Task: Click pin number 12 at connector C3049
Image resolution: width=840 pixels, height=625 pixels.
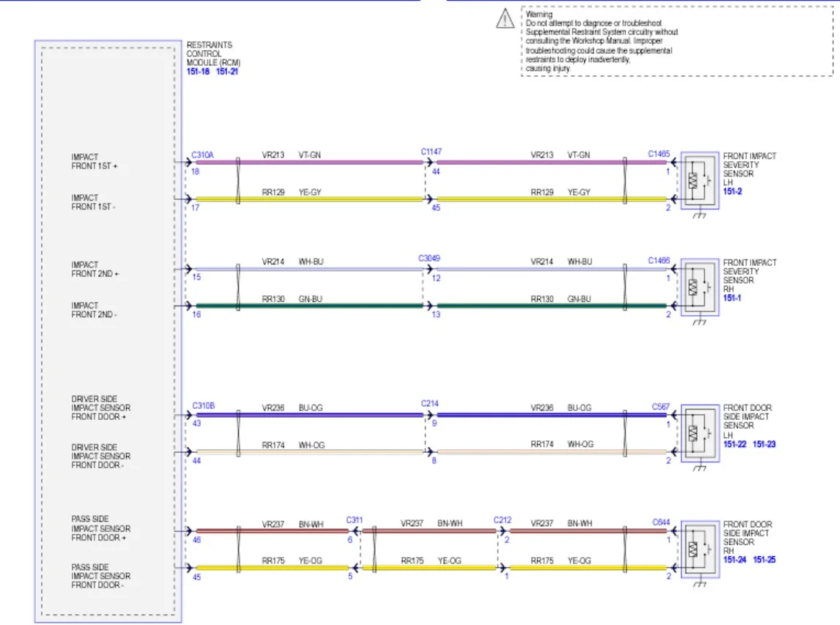Action: point(436,278)
